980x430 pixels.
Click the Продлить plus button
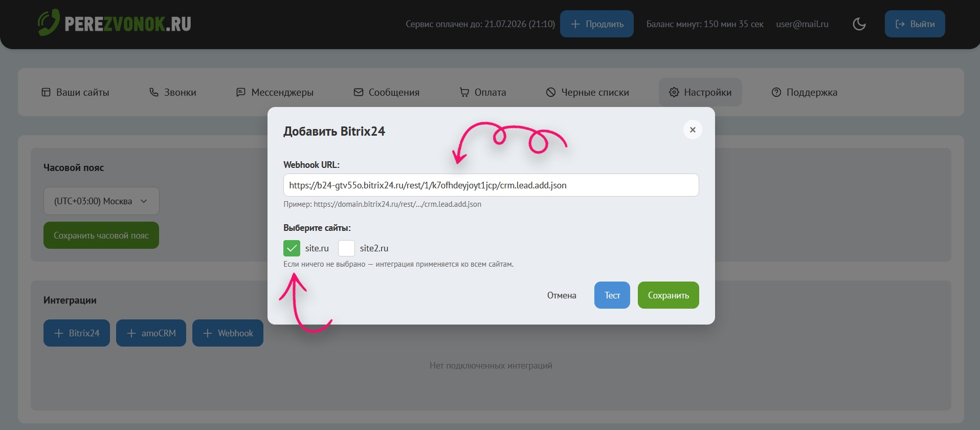596,24
